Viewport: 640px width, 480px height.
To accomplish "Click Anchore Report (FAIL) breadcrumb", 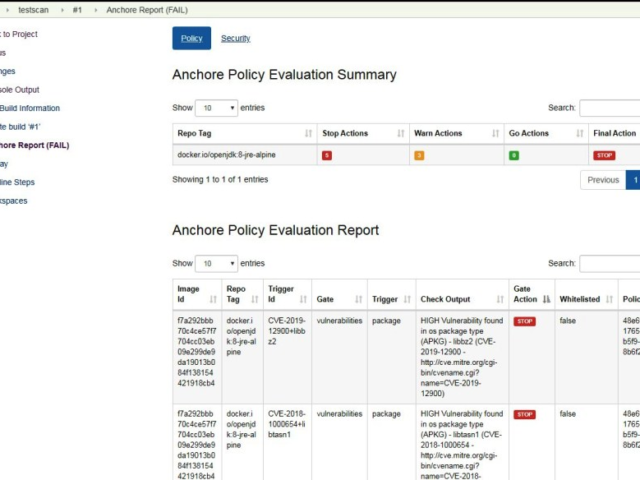I will pyautogui.click(x=147, y=10).
